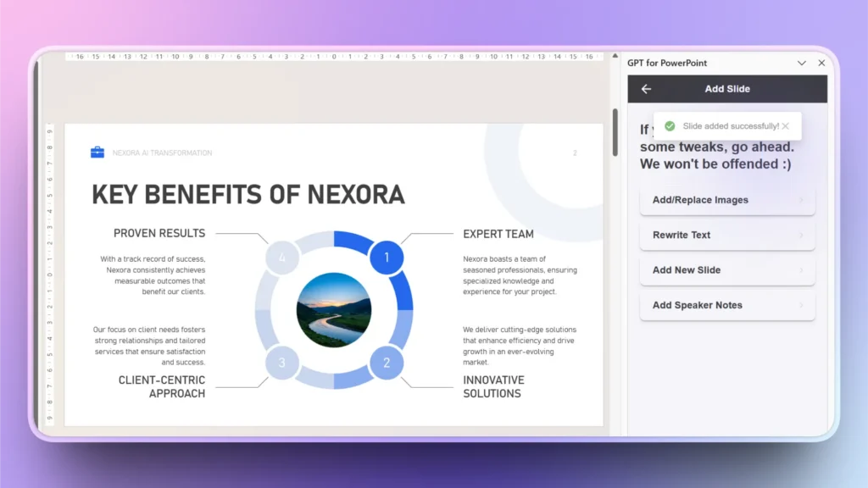The height and width of the screenshot is (488, 868).
Task: Click text 'We won't be offended :)'
Action: coord(715,164)
